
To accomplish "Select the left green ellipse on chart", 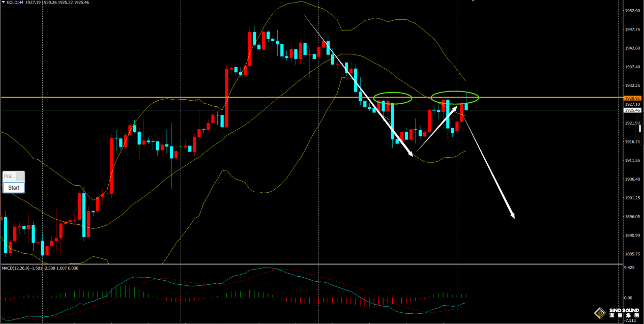I will [x=392, y=93].
